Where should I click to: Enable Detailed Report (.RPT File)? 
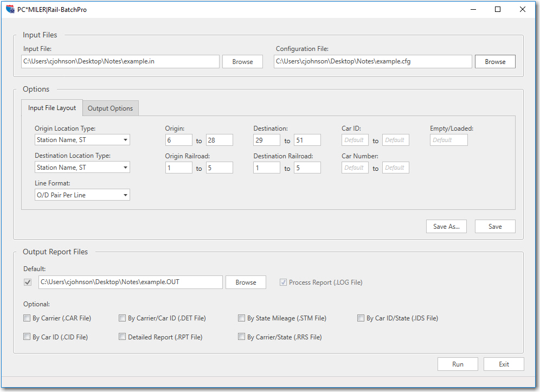(x=122, y=337)
